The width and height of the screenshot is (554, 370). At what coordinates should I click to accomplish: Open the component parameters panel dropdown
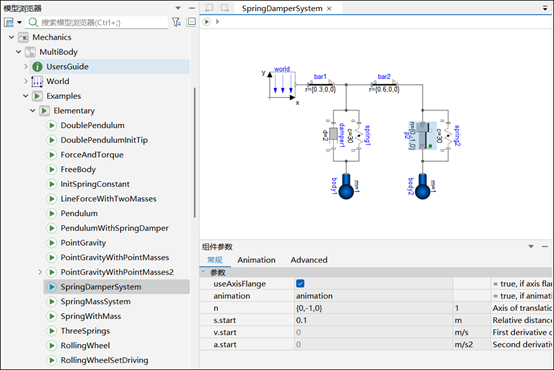click(531, 246)
